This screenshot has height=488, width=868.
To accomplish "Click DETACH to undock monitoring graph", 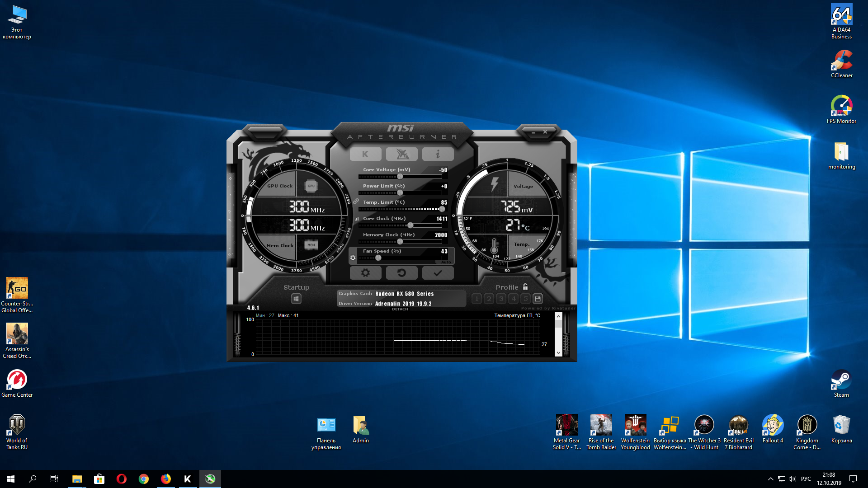I will 400,310.
